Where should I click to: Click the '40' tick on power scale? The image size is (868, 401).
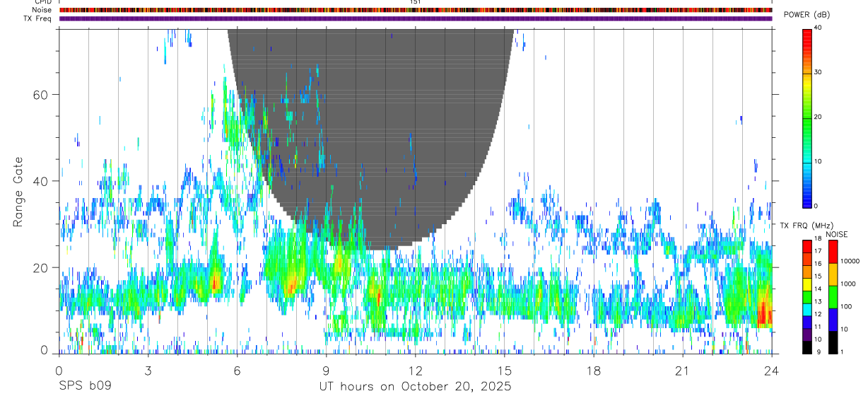point(817,28)
